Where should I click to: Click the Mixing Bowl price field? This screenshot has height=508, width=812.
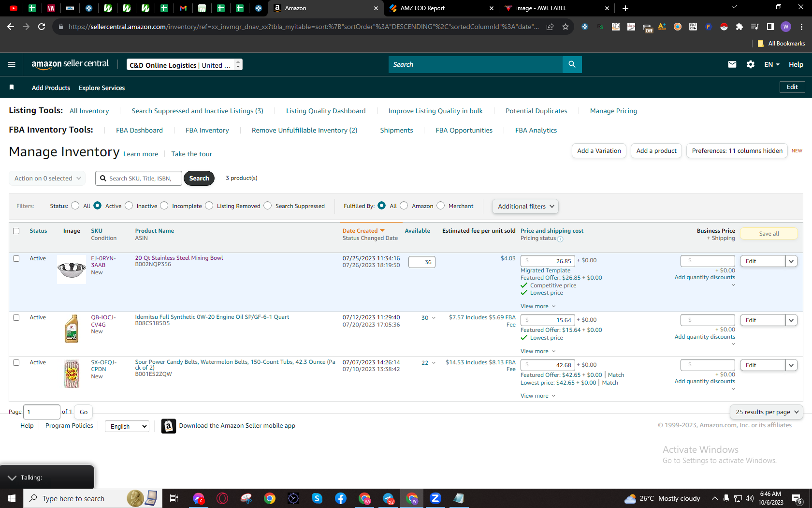[548, 261]
